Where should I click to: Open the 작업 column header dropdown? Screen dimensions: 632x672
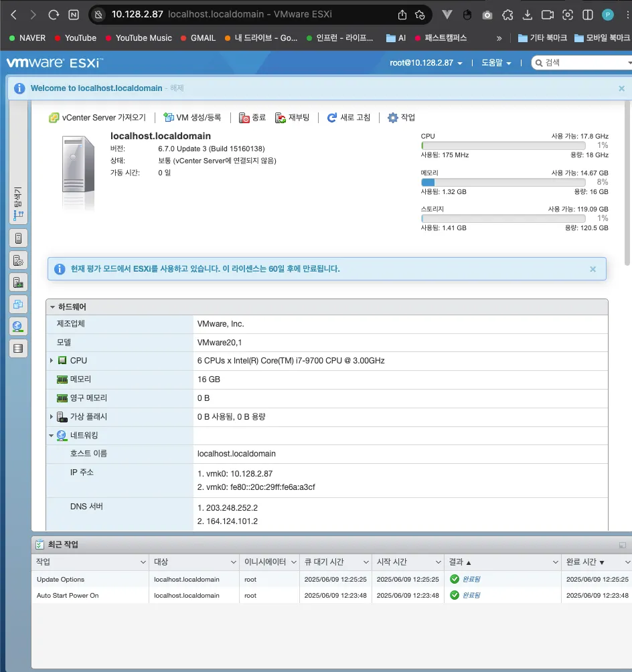(x=143, y=562)
